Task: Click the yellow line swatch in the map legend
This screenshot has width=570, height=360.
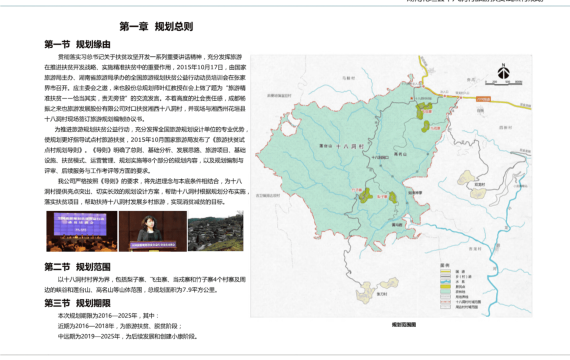Action: coord(445,271)
